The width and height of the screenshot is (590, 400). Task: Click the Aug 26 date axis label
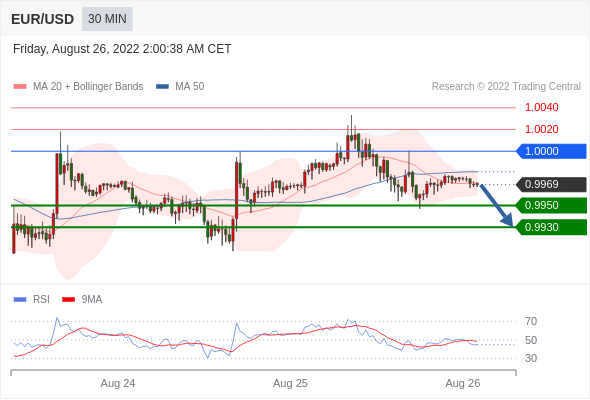click(463, 383)
